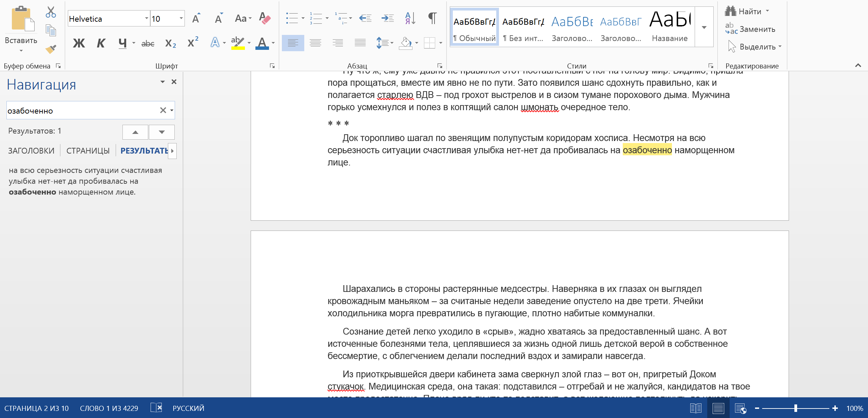Go to next search result arrow
This screenshot has height=418, width=868.
162,132
